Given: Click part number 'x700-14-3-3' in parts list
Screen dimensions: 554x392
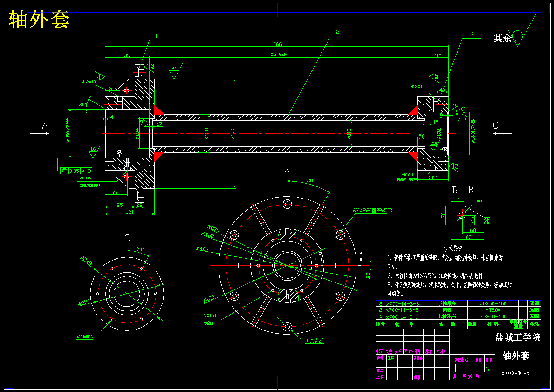Looking at the screenshot, I should click(x=403, y=303).
